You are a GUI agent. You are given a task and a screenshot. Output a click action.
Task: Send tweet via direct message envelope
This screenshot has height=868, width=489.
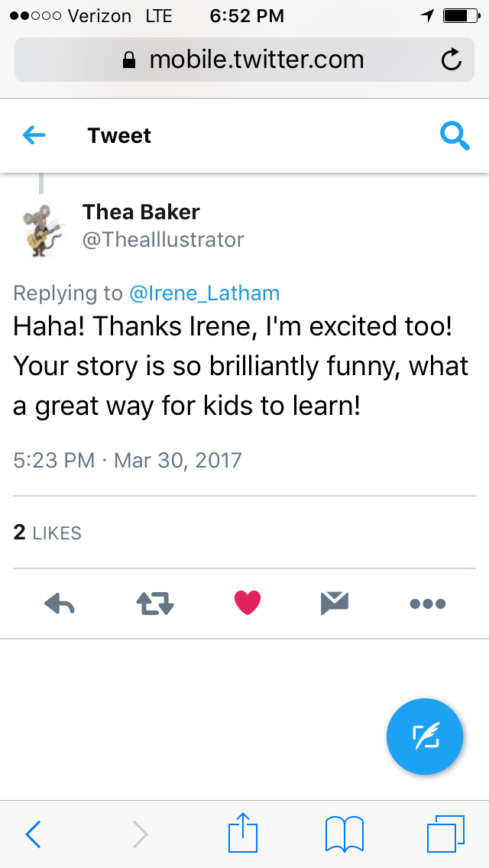coord(335,603)
